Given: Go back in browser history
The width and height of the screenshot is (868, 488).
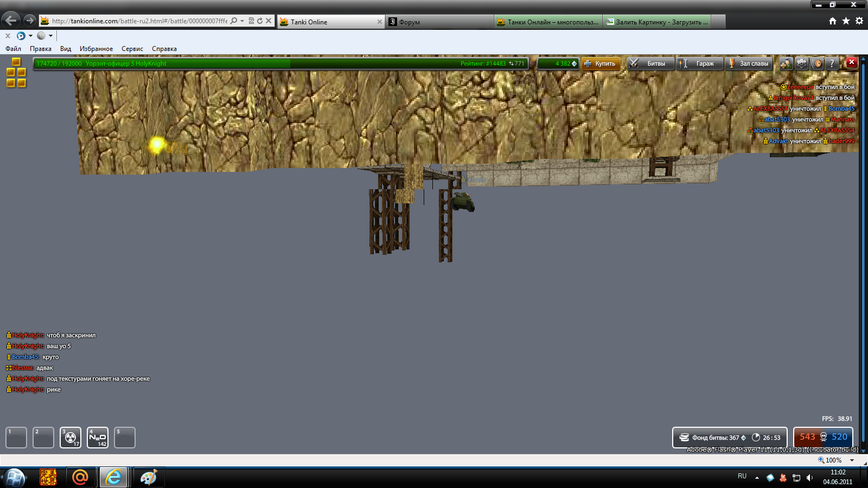Looking at the screenshot, I should (11, 21).
